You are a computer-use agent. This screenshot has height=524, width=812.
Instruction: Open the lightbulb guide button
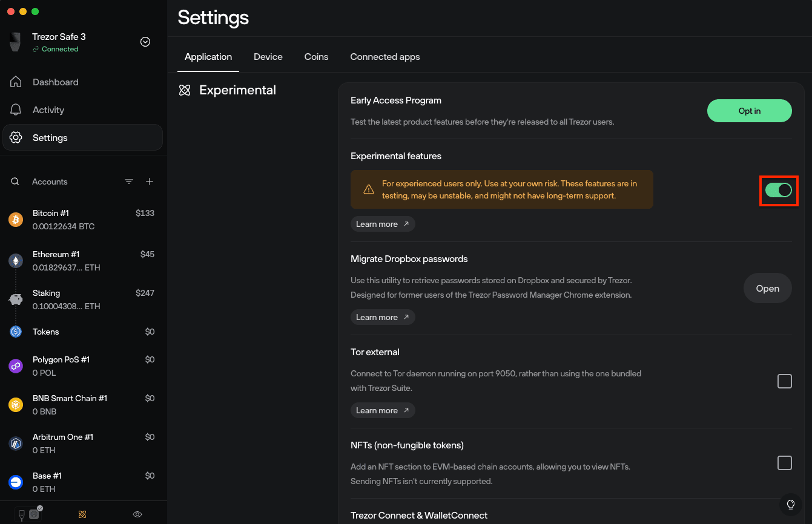790,504
